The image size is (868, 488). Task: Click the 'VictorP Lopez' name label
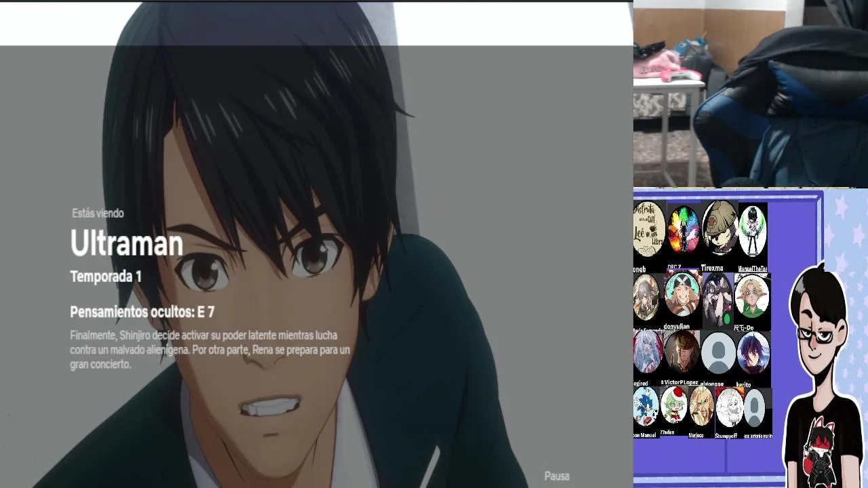tap(680, 382)
